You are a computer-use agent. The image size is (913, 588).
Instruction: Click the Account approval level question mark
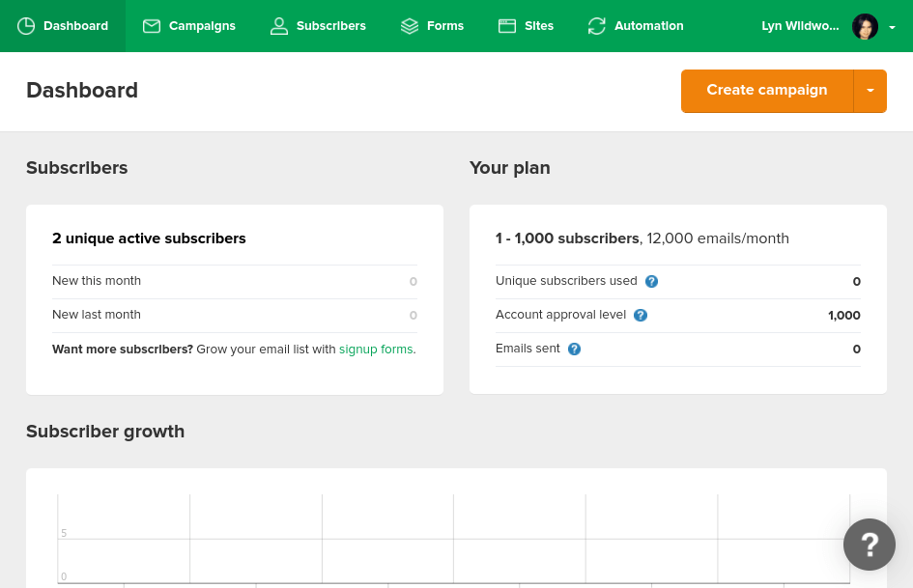click(641, 315)
